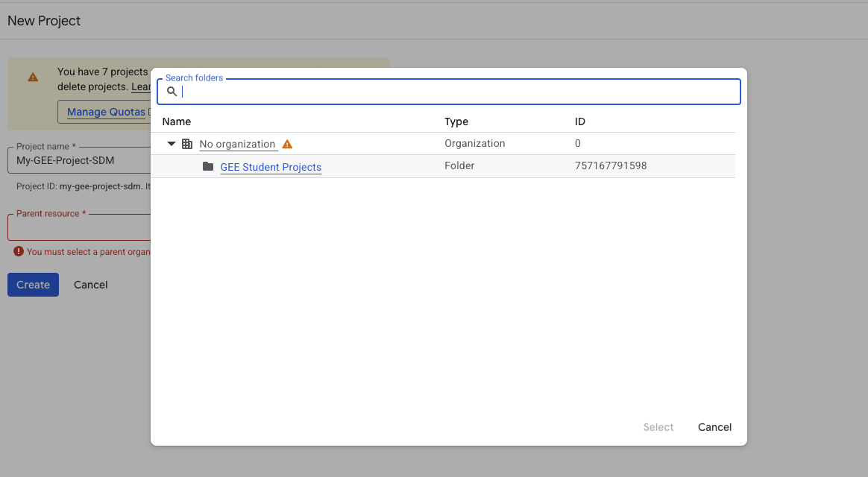This screenshot has width=868, height=477.
Task: Click the quota warning triangle icon in banner
Action: click(33, 77)
